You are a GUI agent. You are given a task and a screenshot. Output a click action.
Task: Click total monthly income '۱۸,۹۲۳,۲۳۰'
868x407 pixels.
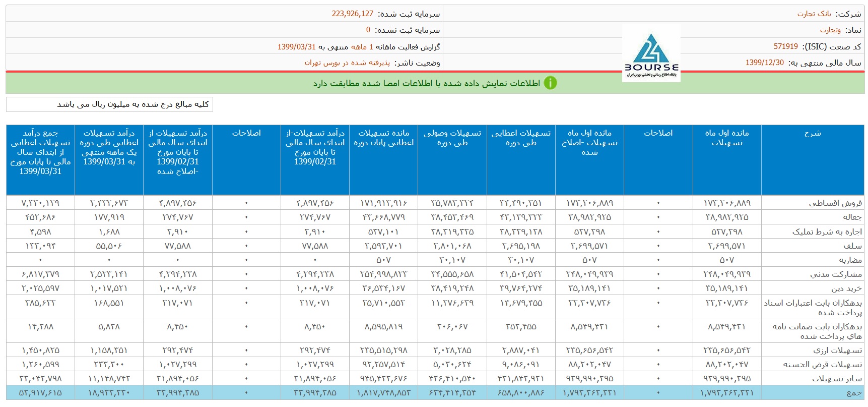(109, 392)
